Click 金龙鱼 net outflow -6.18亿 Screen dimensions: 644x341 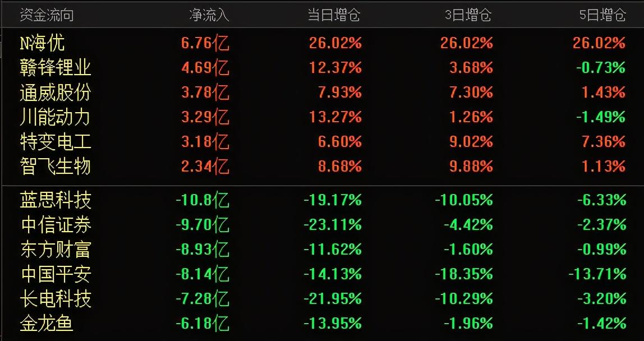(202, 324)
